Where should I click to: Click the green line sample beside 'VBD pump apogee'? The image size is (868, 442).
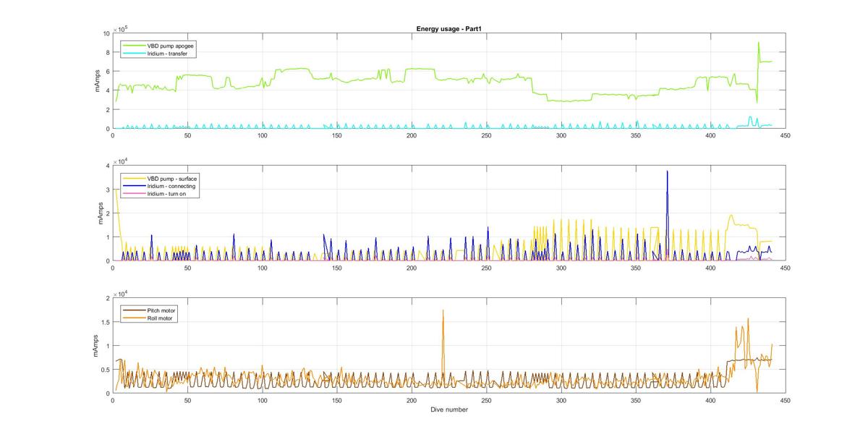(x=134, y=45)
